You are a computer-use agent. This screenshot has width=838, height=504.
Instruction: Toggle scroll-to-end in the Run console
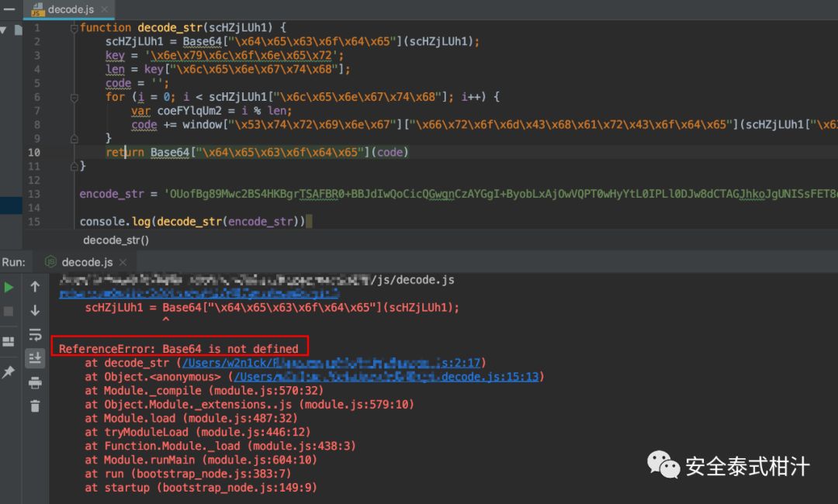coord(35,358)
